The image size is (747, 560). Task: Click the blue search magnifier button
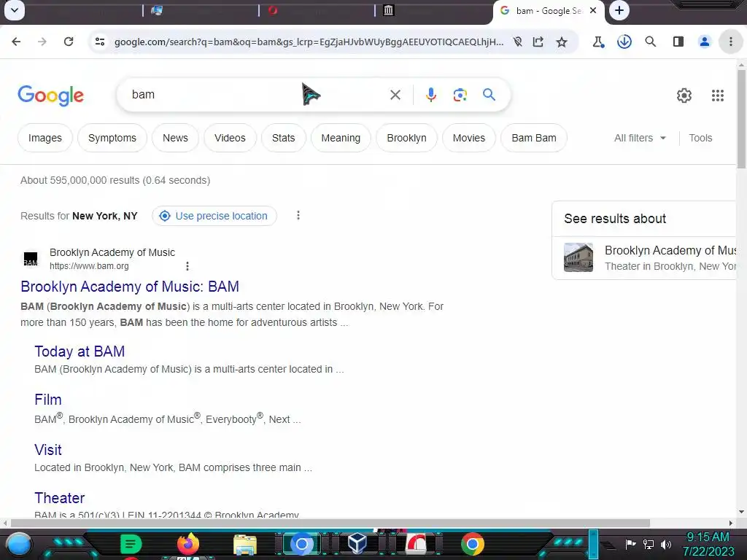pos(489,94)
